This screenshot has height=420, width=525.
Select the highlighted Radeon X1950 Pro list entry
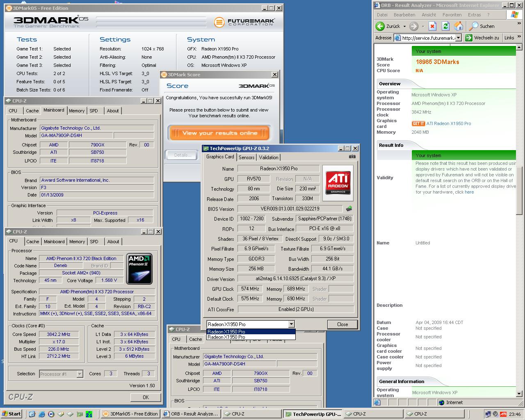[251, 331]
